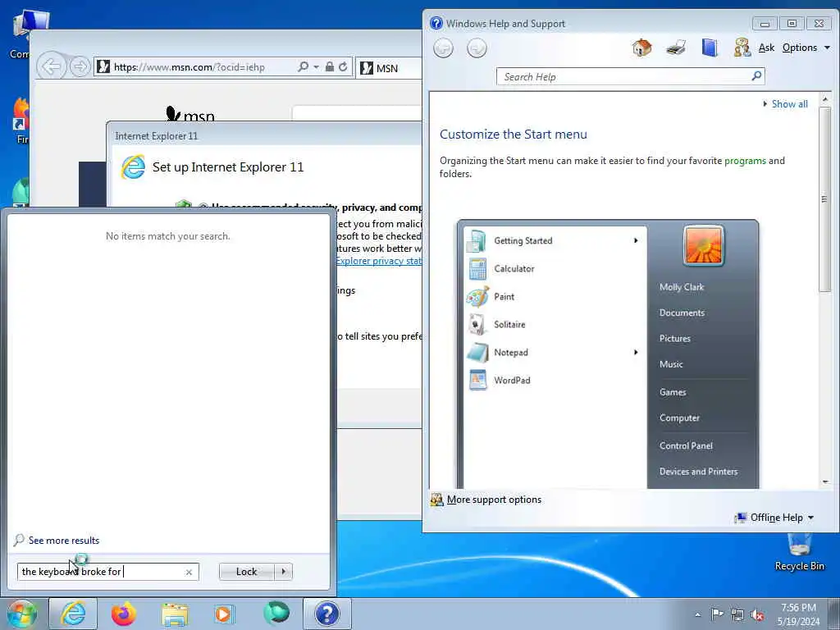Open Recycle Bin desktop icon
Image resolution: width=840 pixels, height=630 pixels.
click(799, 553)
